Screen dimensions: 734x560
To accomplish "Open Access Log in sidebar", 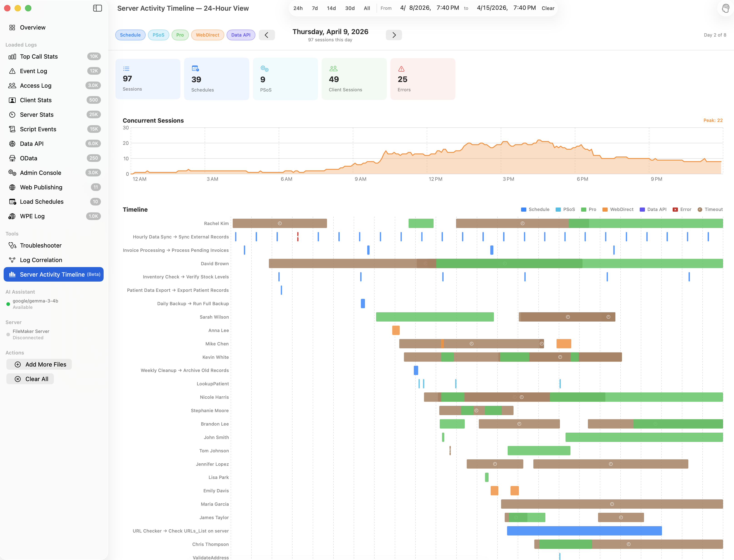I will click(36, 86).
